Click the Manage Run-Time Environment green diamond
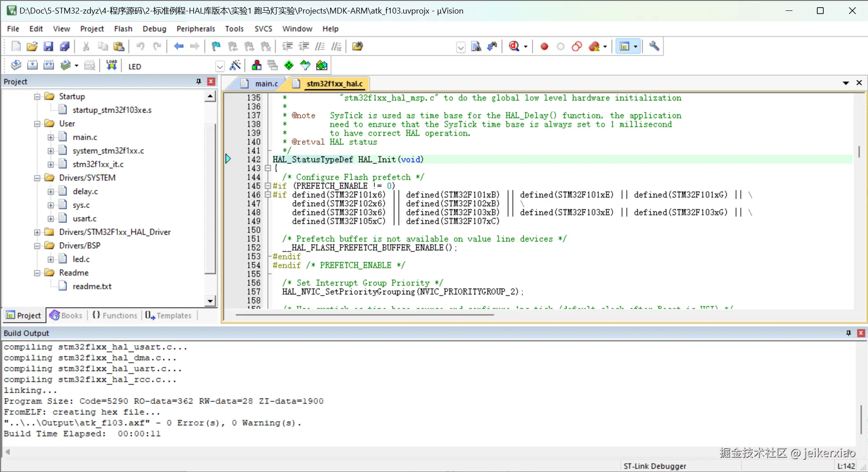 [x=289, y=66]
